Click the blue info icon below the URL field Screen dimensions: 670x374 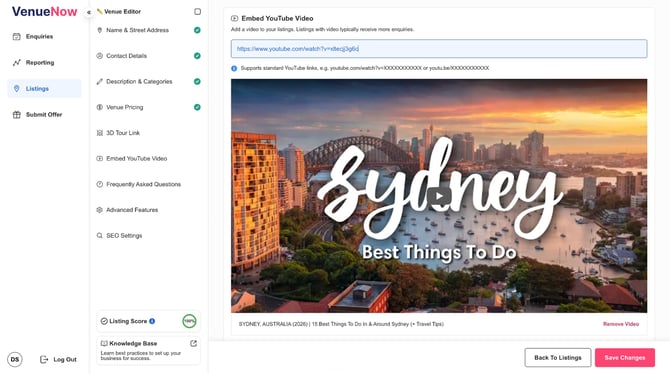234,68
